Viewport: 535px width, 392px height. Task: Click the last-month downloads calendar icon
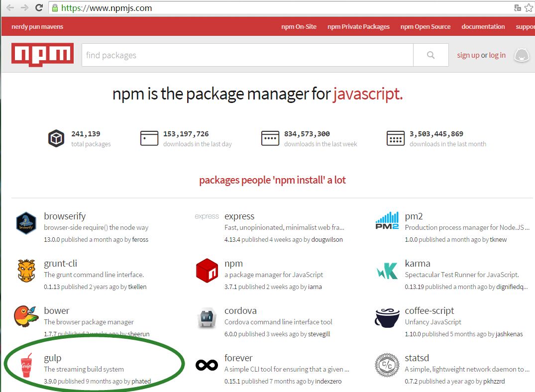[x=396, y=138]
